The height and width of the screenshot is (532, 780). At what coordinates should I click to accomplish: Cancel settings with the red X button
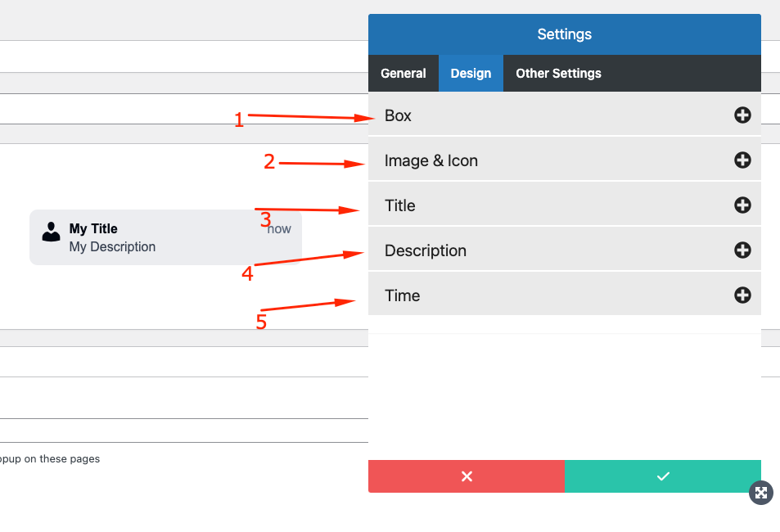click(467, 476)
